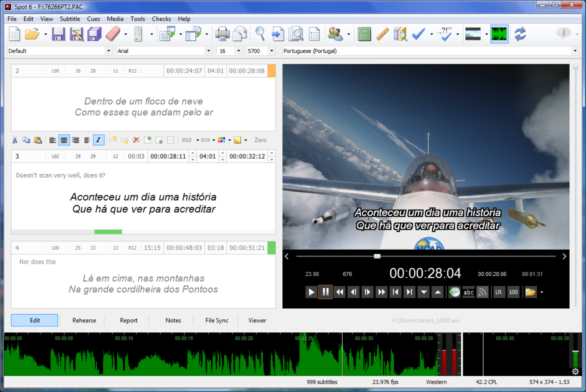Click the Refresh arrows toolbar icon
The height and width of the screenshot is (392, 586).
pos(520,33)
